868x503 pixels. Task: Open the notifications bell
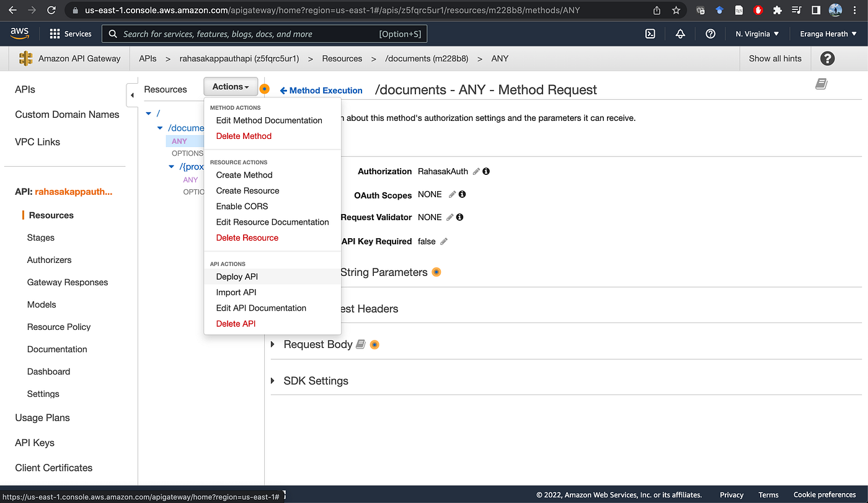680,34
